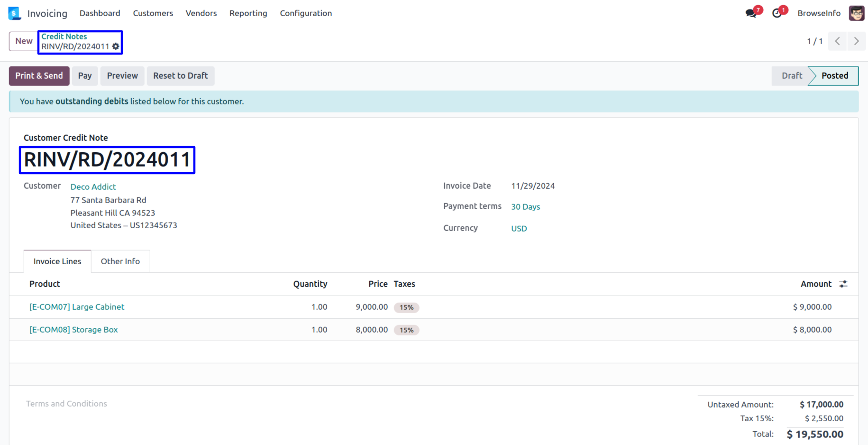
Task: Click the user avatar picture
Action: [856, 13]
